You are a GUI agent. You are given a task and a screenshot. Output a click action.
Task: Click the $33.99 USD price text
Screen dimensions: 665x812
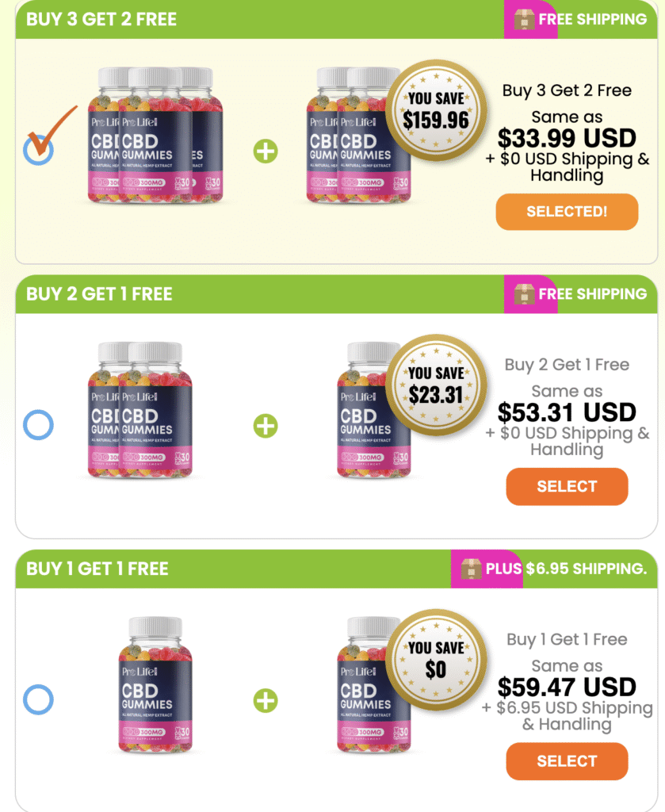point(567,138)
